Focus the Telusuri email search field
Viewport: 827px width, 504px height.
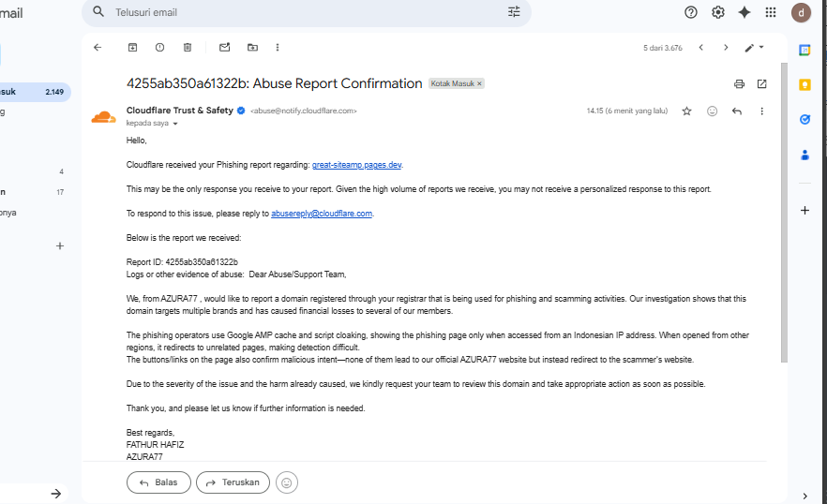click(306, 12)
